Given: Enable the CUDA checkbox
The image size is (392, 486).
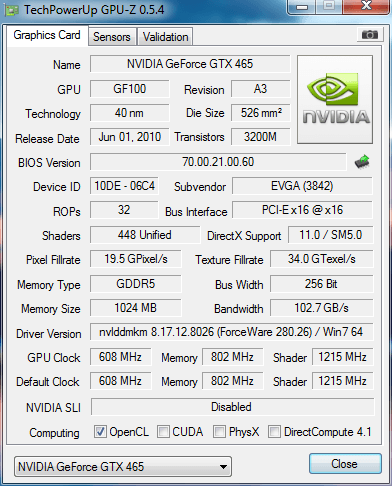Looking at the screenshot, I should point(163,432).
